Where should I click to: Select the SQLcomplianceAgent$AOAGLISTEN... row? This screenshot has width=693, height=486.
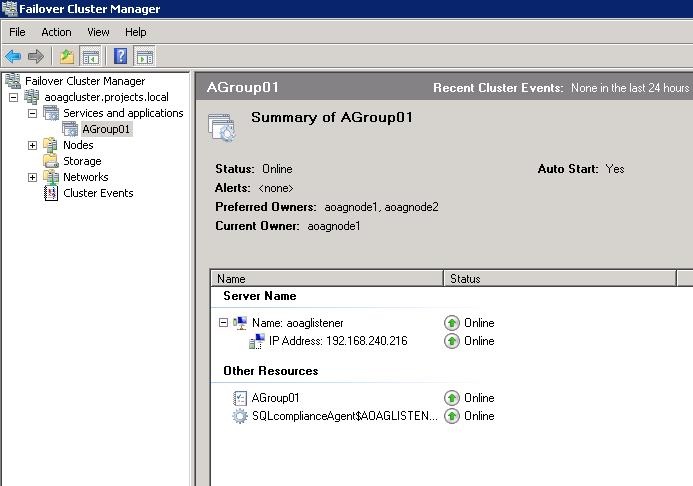point(345,416)
